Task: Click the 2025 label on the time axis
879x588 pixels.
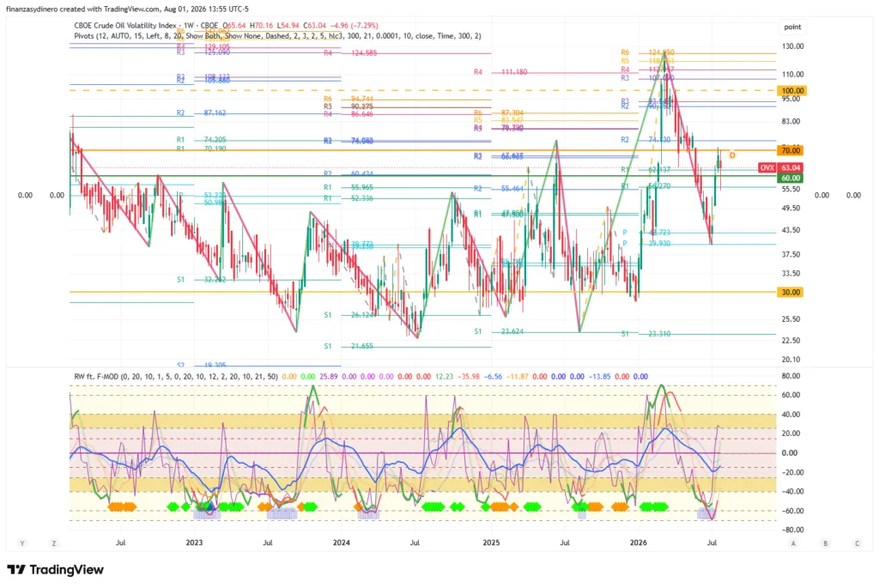Action: coord(491,543)
